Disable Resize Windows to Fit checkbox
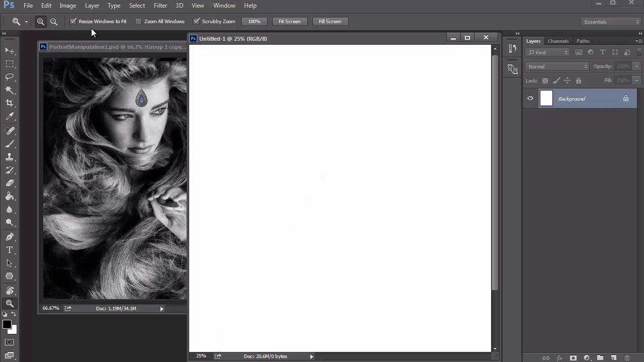The width and height of the screenshot is (644, 362). [73, 21]
